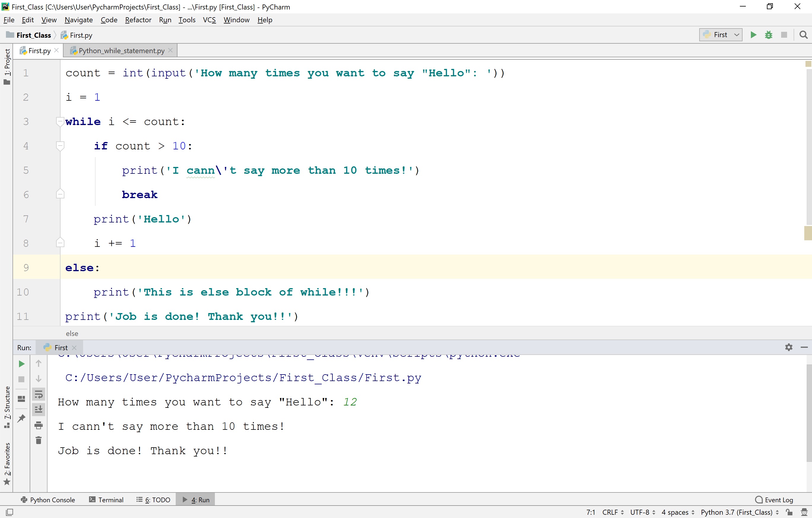Click the green Run button in toolbar

(753, 35)
